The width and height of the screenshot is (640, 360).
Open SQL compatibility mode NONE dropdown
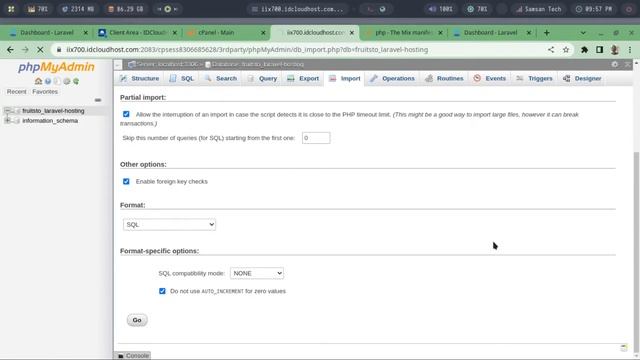[x=257, y=273]
